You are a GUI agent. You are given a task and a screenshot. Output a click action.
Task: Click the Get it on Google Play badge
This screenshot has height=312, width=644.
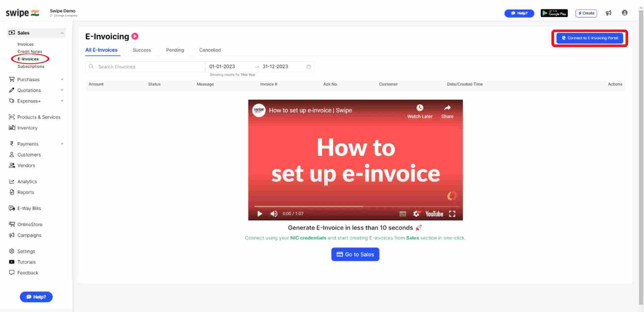[x=554, y=13]
